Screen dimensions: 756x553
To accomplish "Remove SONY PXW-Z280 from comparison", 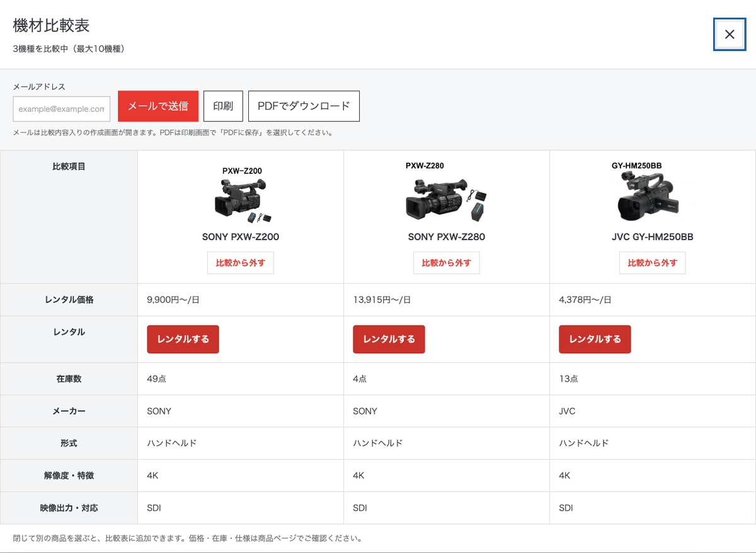I will point(447,263).
